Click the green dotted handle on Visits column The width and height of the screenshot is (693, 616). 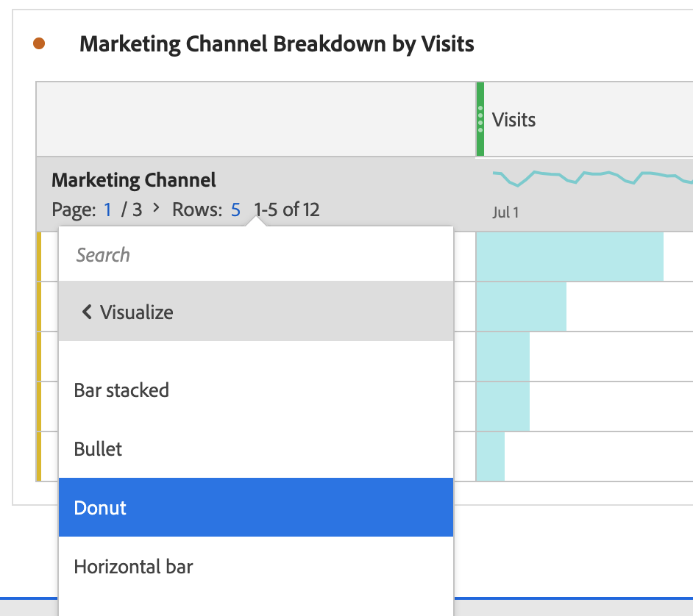pos(480,118)
